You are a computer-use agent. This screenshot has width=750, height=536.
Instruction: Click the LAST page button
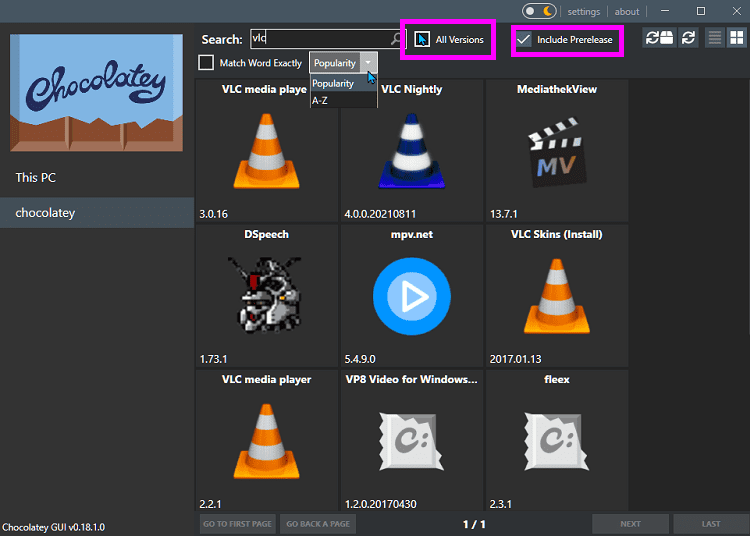tap(711, 524)
